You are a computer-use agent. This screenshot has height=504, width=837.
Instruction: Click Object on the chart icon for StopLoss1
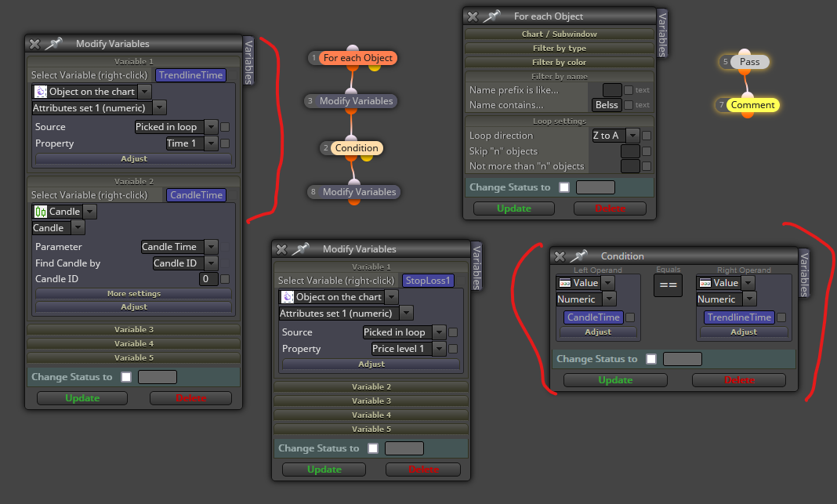(288, 297)
